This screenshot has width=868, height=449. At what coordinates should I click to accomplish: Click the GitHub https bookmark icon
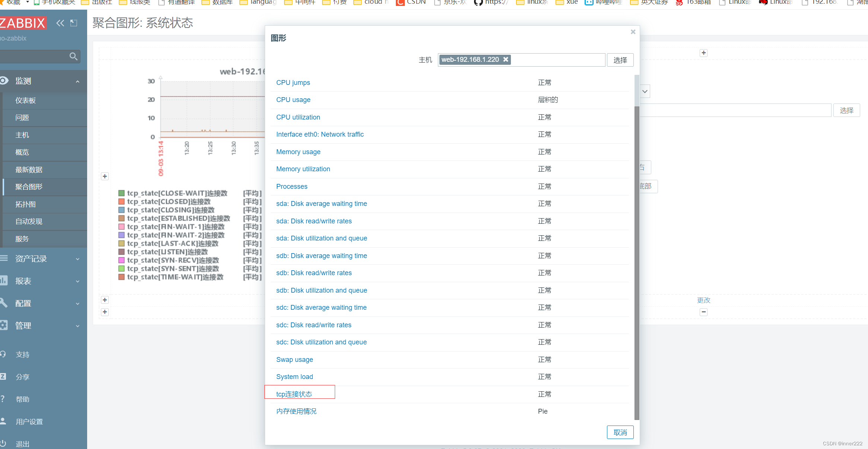pyautogui.click(x=478, y=2)
